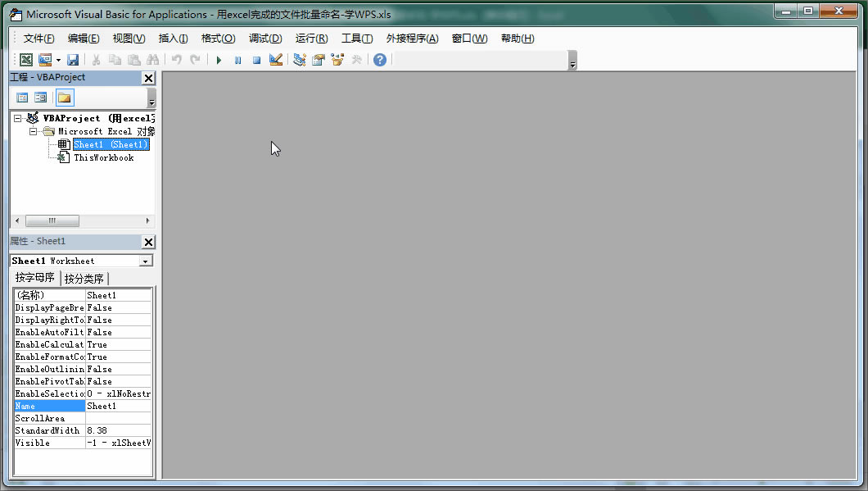Select the Undo icon on the toolbar
Image resolution: width=868 pixels, height=491 pixels.
[176, 59]
